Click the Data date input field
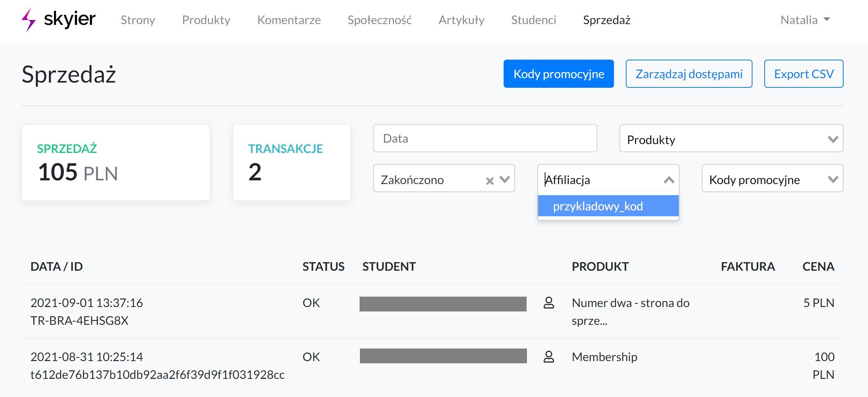 click(x=485, y=139)
